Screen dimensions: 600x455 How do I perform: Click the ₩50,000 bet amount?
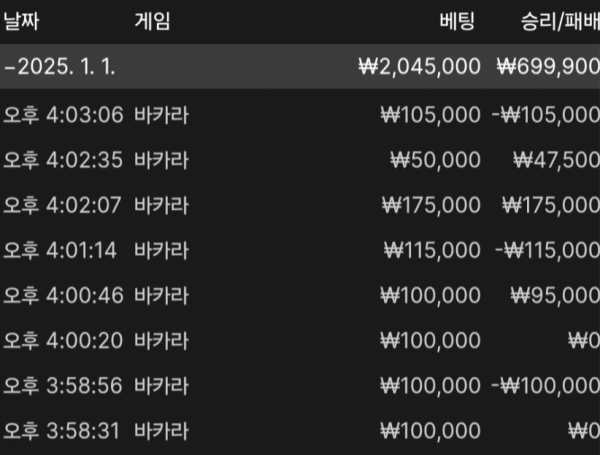[435, 160]
